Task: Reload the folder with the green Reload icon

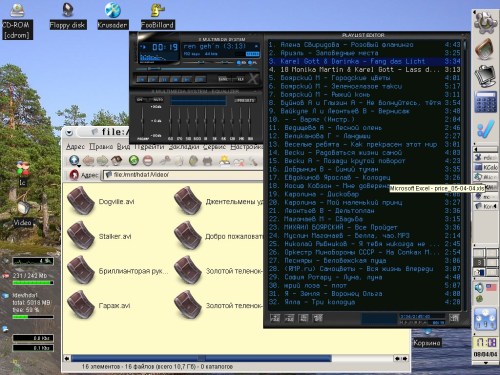Action: (x=134, y=160)
